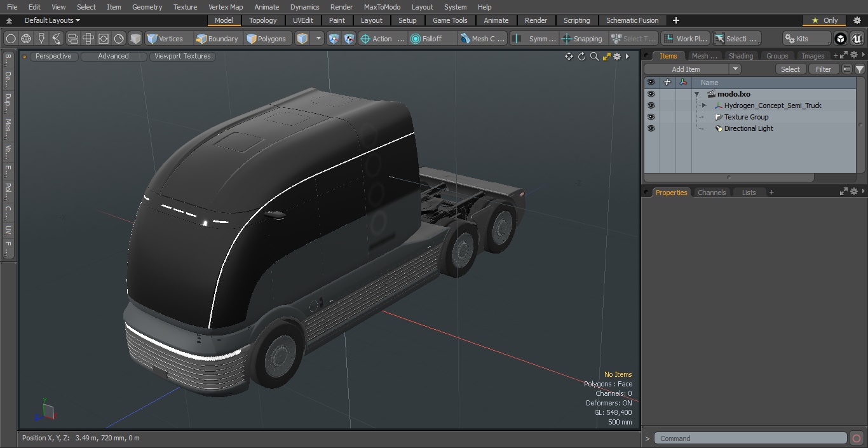Click the globe icon in toolbar
The width and height of the screenshot is (868, 448).
[x=26, y=39]
